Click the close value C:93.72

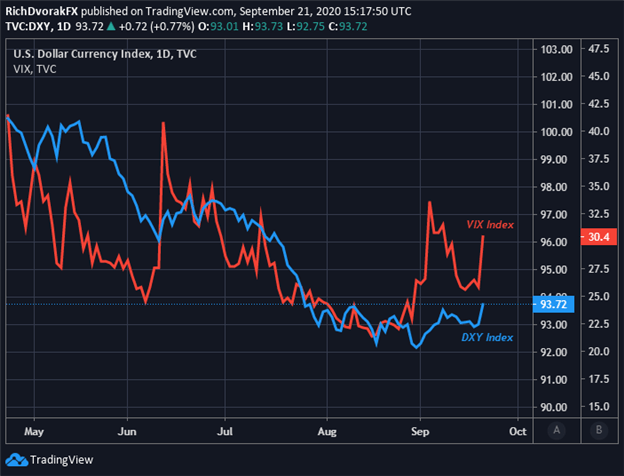coord(348,27)
